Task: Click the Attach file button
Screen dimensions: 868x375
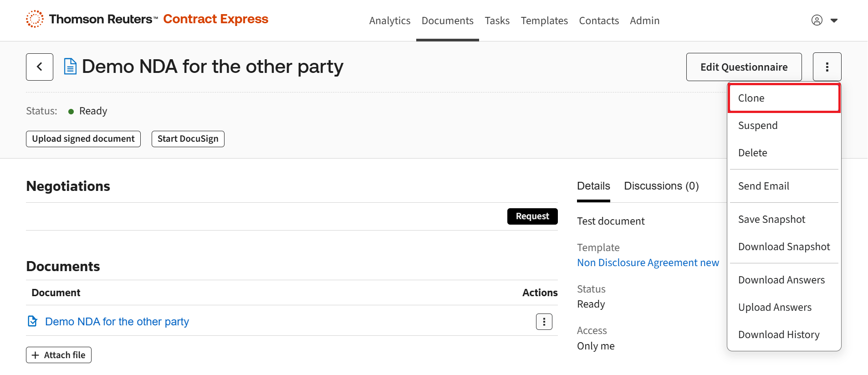Action: 59,355
